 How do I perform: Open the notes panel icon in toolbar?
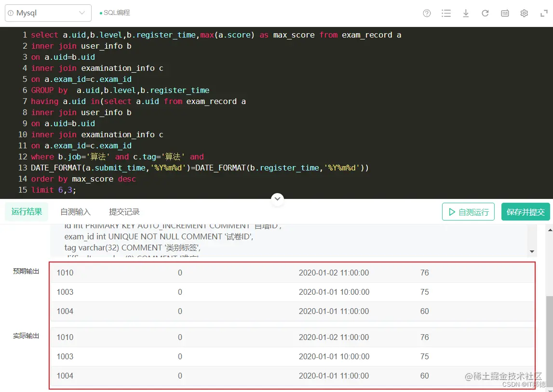505,13
